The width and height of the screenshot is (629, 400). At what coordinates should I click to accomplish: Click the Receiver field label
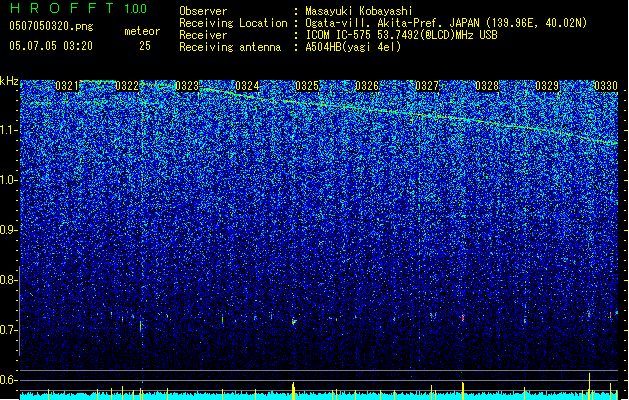pos(203,35)
